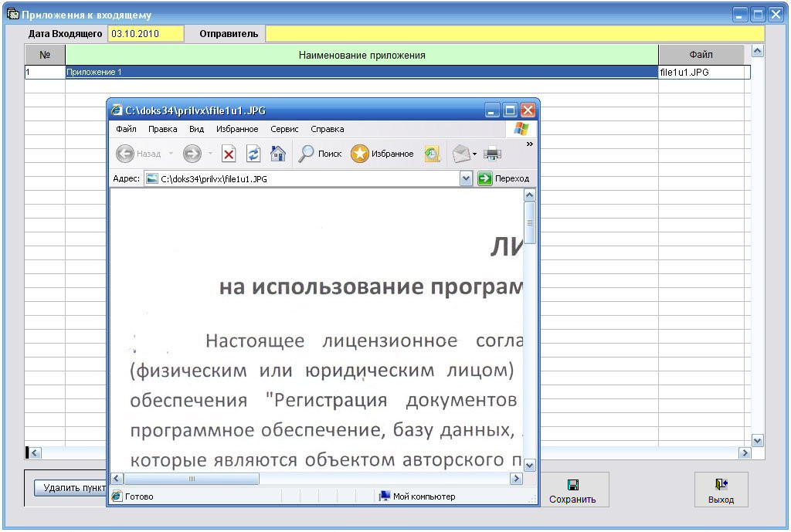
Task: Click the Сохранить button label
Action: tap(572, 500)
